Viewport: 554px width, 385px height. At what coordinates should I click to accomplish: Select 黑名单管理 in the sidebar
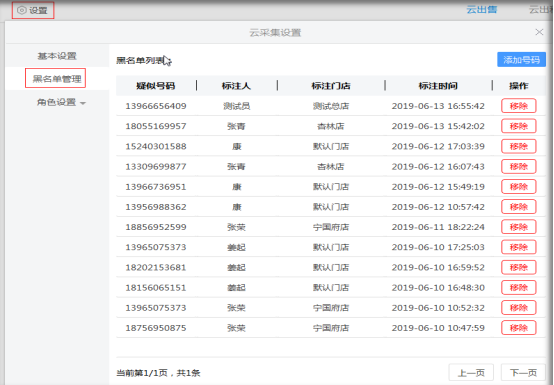click(x=57, y=78)
